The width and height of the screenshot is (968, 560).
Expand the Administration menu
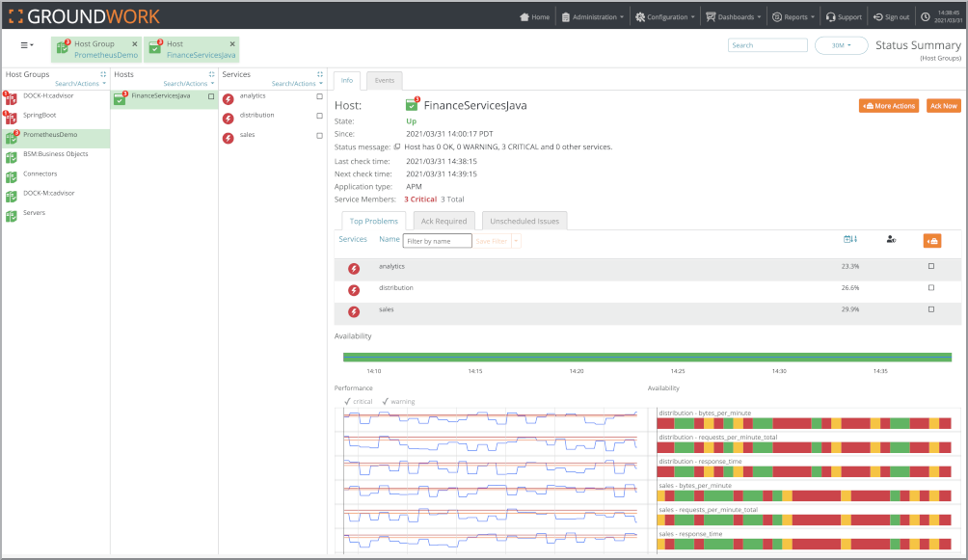pyautogui.click(x=593, y=16)
